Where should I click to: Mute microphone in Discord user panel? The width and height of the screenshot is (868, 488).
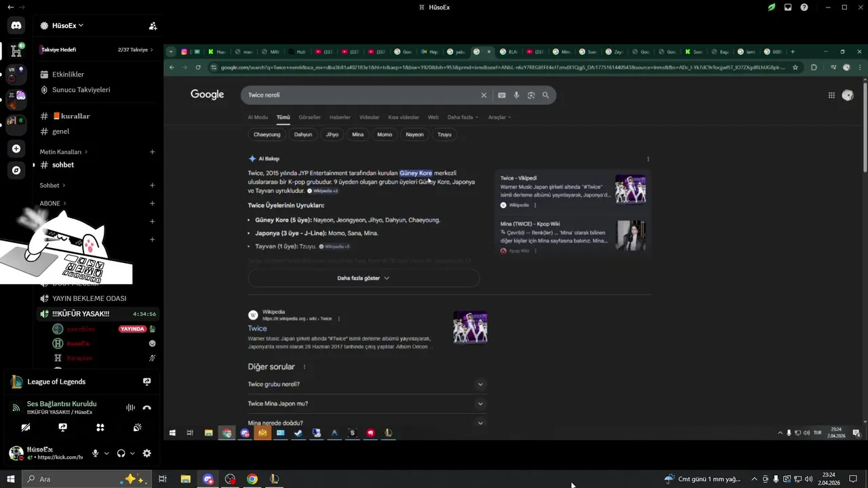pyautogui.click(x=95, y=453)
